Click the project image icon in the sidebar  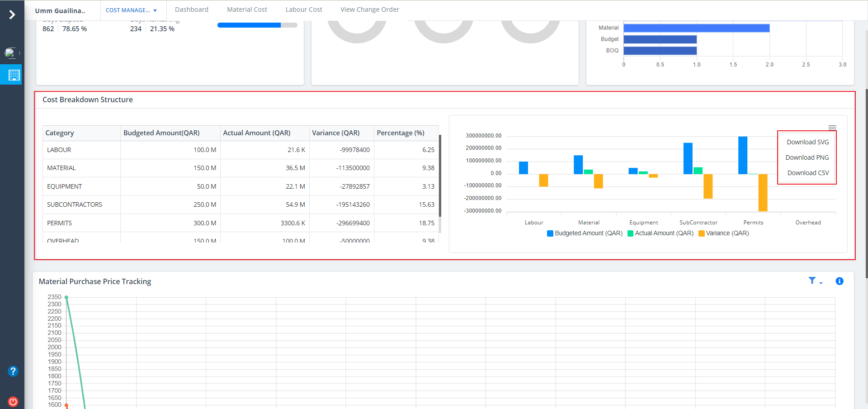pyautogui.click(x=11, y=53)
